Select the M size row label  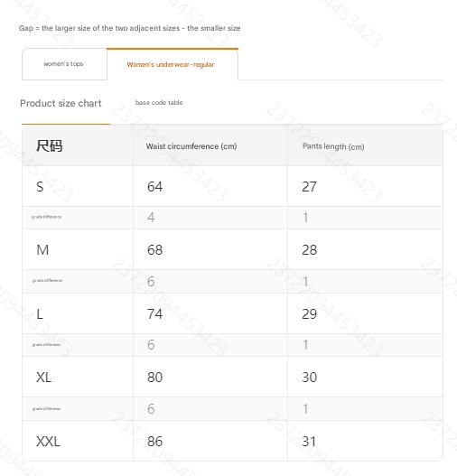[x=42, y=250]
